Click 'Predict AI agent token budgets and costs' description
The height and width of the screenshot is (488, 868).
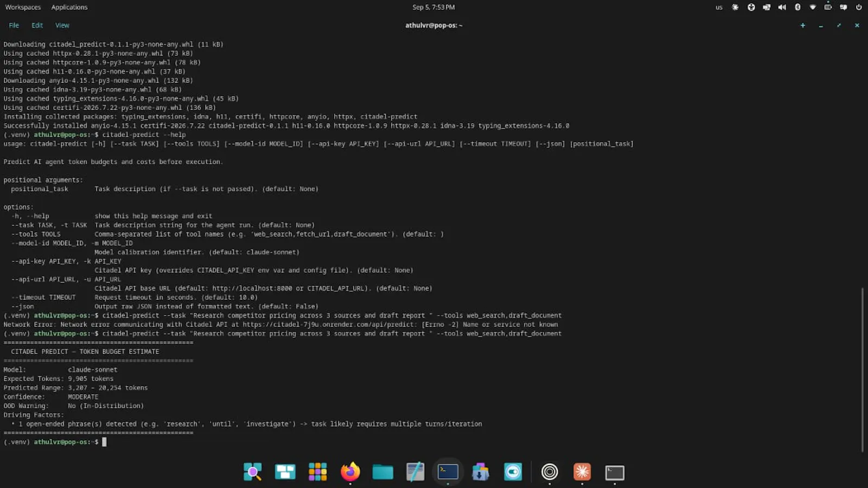[113, 162]
